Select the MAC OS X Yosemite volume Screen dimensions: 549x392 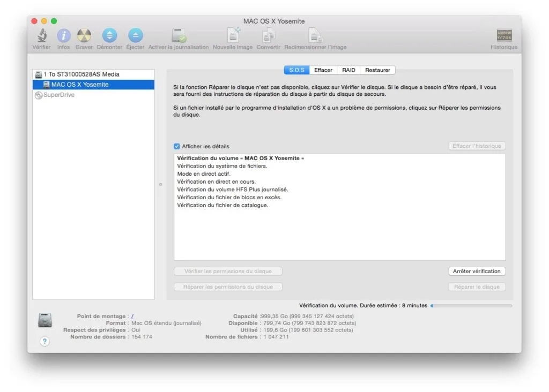[93, 84]
